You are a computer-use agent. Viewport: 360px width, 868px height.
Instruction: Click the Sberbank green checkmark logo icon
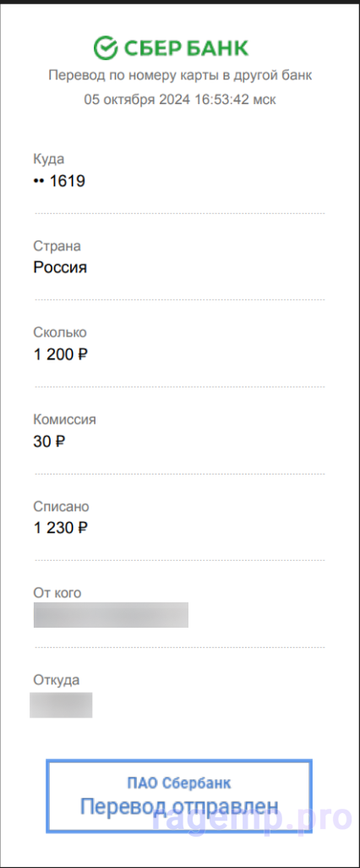click(x=106, y=48)
